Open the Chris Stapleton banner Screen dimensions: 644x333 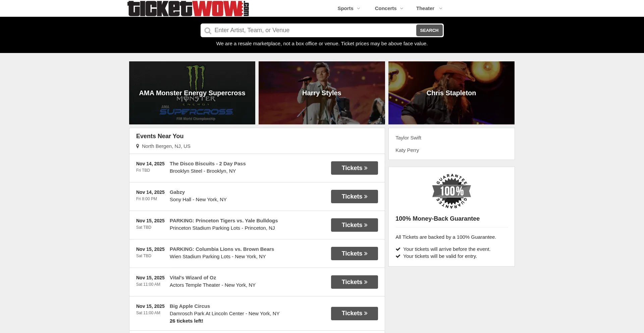(451, 93)
